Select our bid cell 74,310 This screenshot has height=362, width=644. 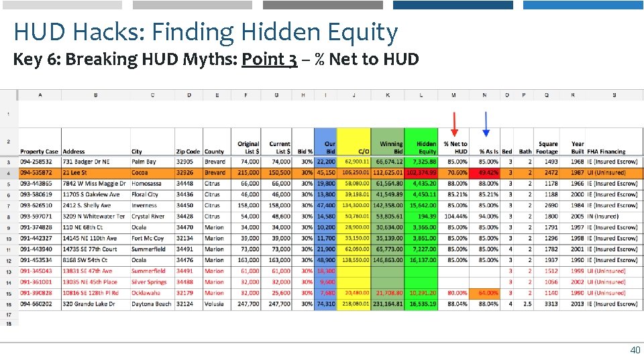click(x=326, y=304)
